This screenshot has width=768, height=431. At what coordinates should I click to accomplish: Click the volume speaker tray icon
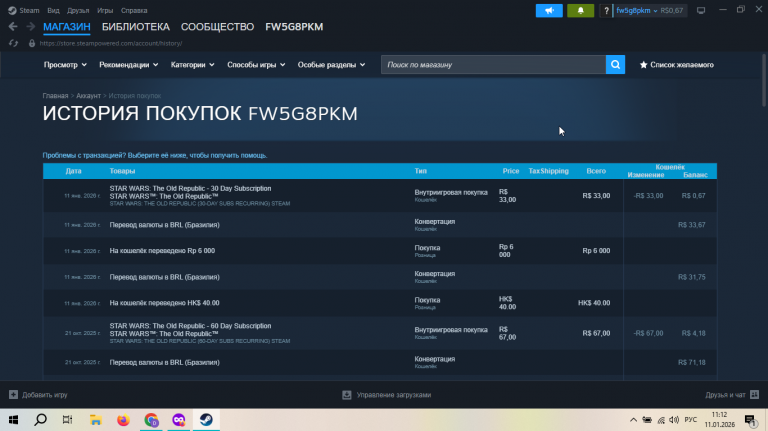pos(674,420)
